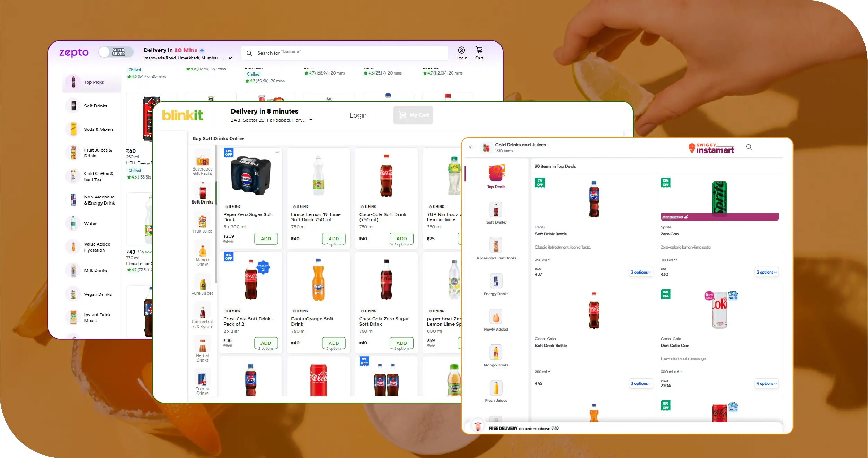
Task: Open 3 options dropdown for Pepsi bottle
Action: click(641, 272)
